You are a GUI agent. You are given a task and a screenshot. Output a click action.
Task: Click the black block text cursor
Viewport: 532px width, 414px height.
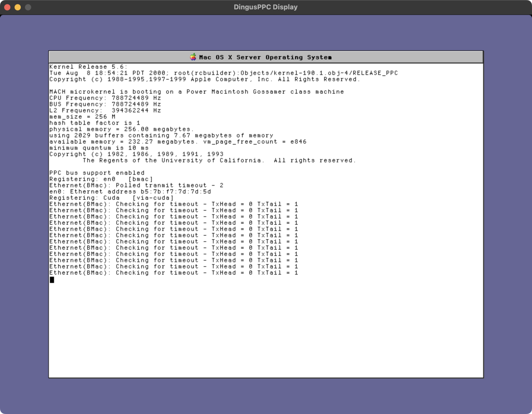tap(52, 280)
